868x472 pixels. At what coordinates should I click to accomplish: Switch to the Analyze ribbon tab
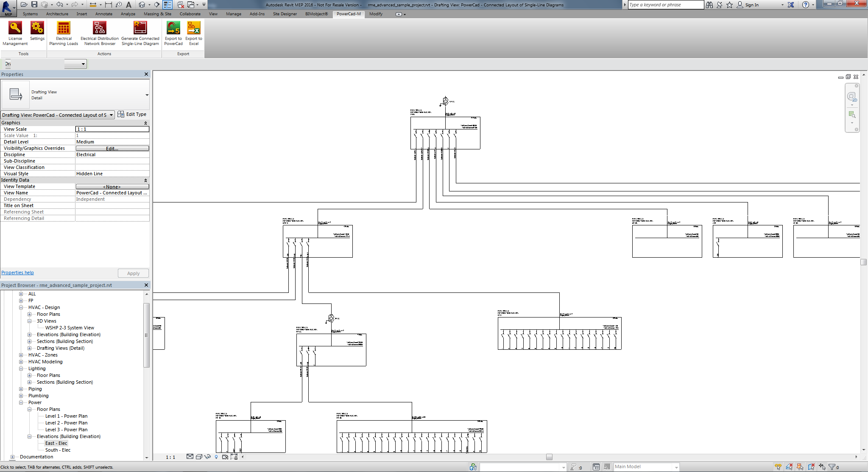click(128, 14)
